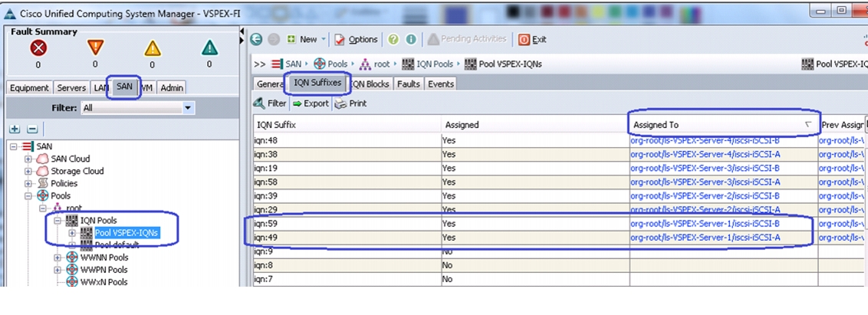Collapse navigation pane with splitter arrows

tap(242, 33)
